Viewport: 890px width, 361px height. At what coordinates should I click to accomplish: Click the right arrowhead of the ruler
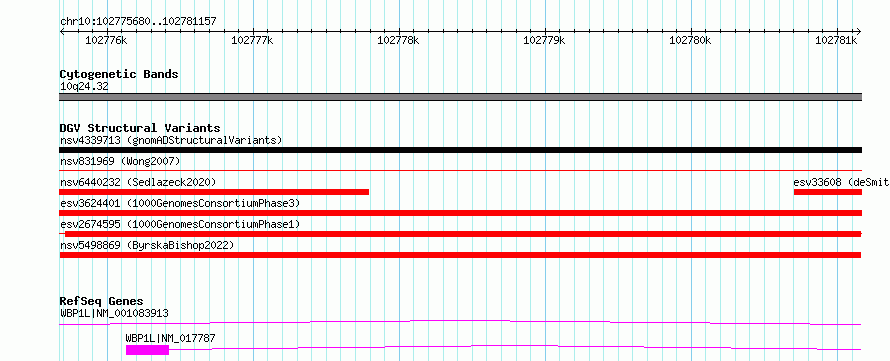(x=858, y=32)
